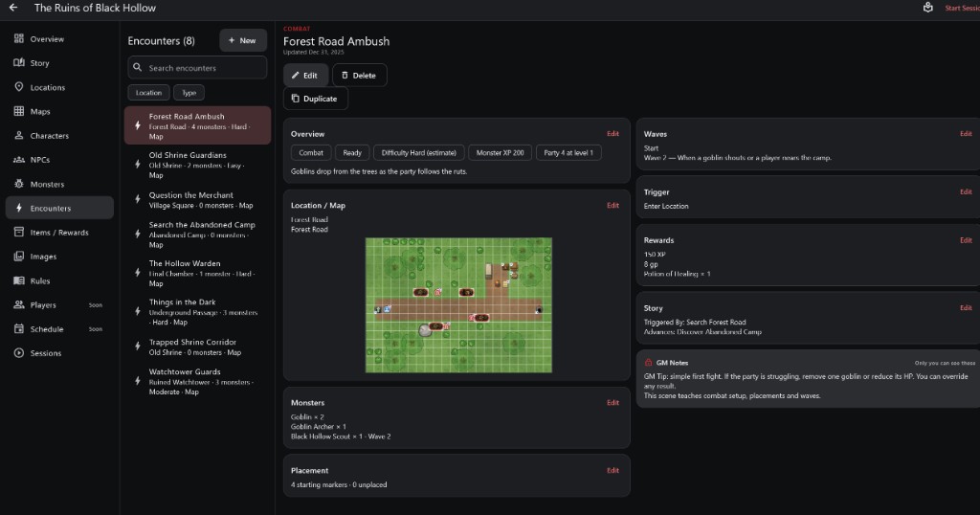Edit the Placement card
Viewport: 980px width, 515px height.
point(612,470)
